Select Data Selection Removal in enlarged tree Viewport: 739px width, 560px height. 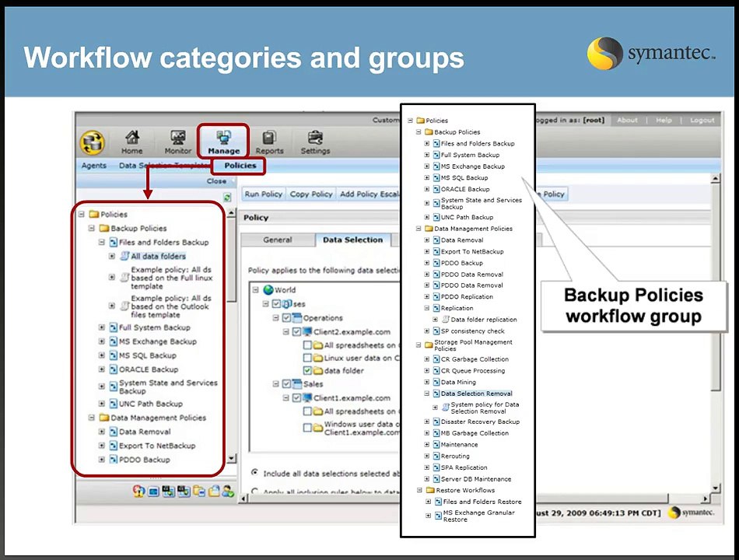tap(477, 394)
